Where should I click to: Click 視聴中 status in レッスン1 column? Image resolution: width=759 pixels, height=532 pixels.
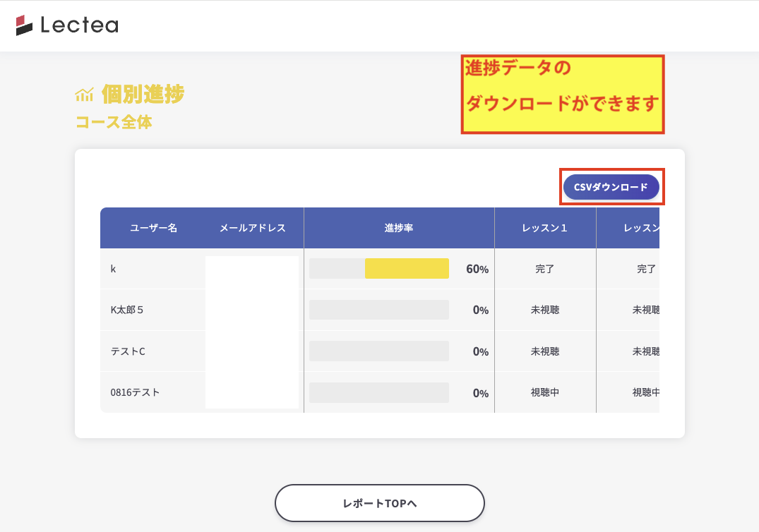[x=544, y=392]
